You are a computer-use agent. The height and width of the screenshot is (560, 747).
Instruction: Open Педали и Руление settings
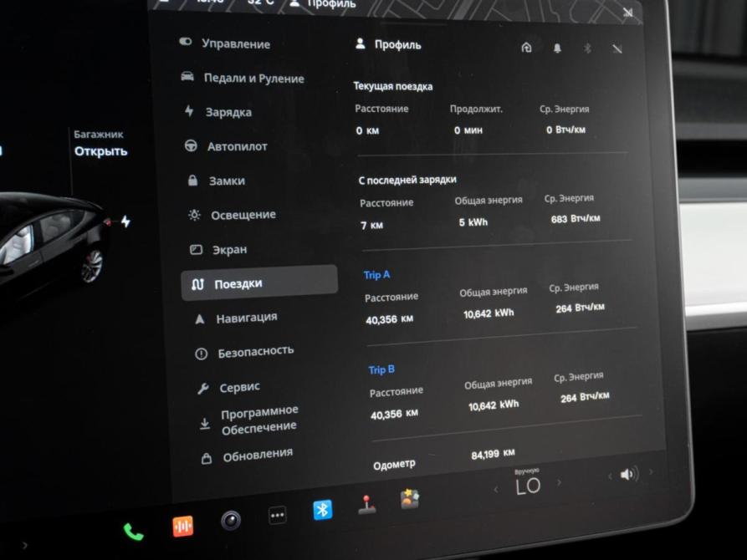[243, 78]
